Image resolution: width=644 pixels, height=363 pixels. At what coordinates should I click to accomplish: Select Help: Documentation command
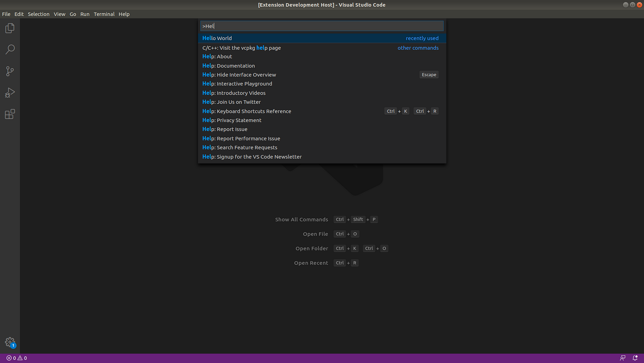point(322,65)
